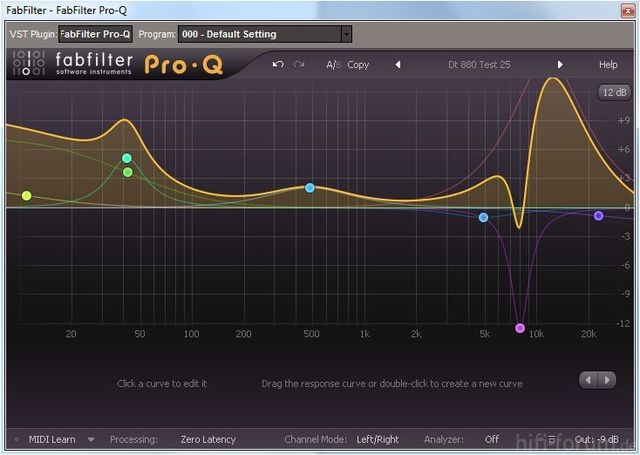Select the yellow EQ band node
Screen dimensions: 640x455
pyautogui.click(x=27, y=196)
